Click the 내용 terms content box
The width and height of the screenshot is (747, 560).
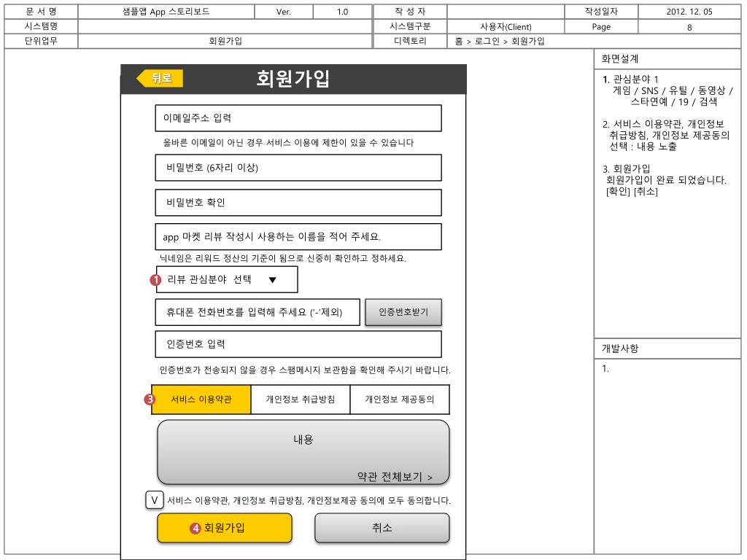(303, 452)
